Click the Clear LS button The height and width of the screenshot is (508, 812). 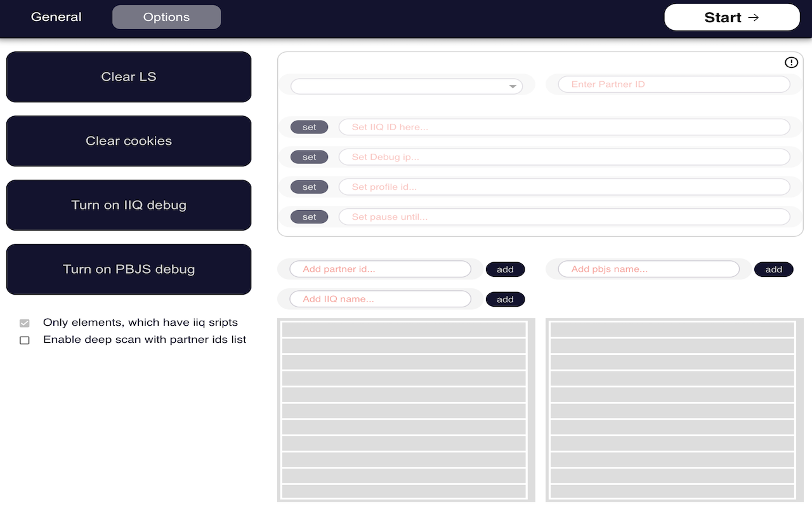129,77
